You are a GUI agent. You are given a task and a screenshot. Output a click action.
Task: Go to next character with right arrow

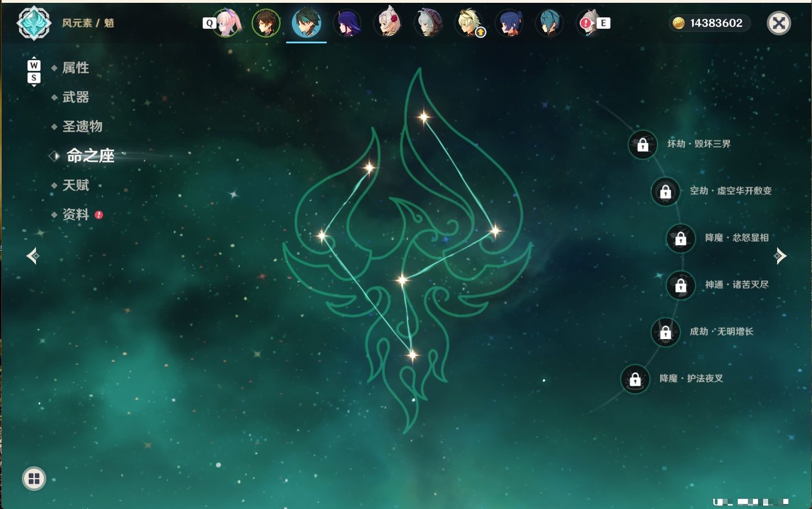pos(780,256)
